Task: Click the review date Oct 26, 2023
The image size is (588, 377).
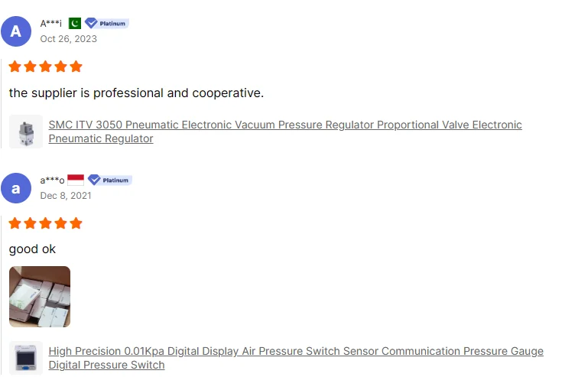Action: point(68,39)
